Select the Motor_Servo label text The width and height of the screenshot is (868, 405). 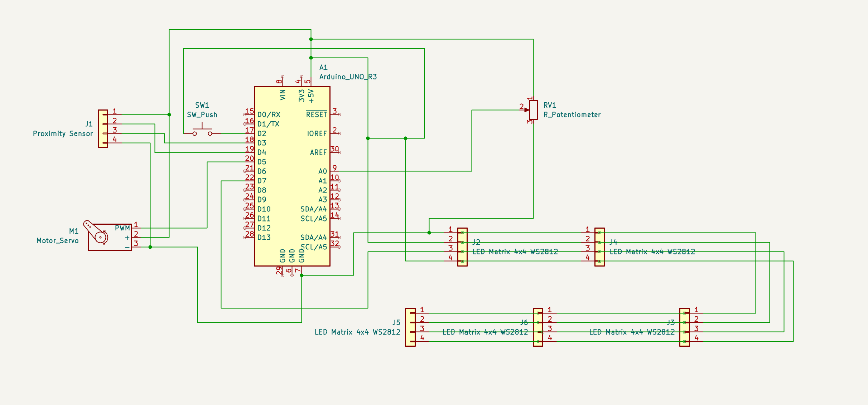point(57,241)
